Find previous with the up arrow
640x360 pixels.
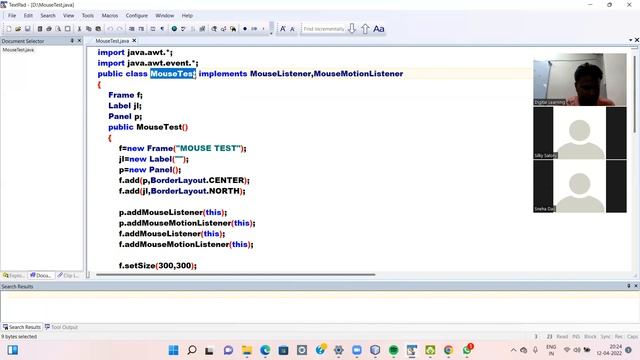365,29
